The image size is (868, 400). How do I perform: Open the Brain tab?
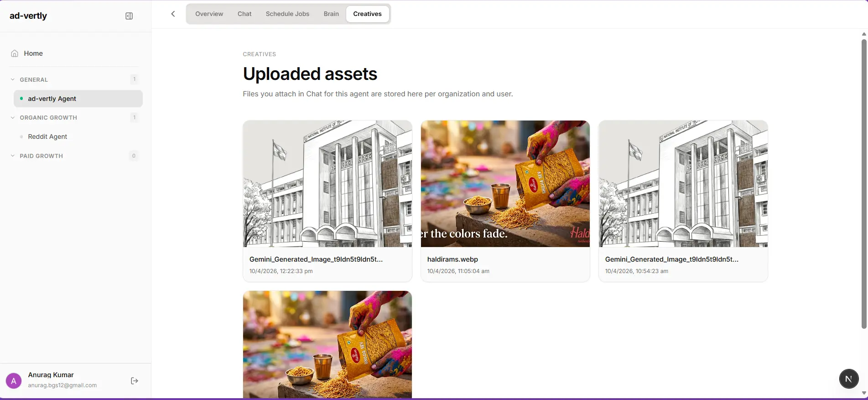[331, 14]
